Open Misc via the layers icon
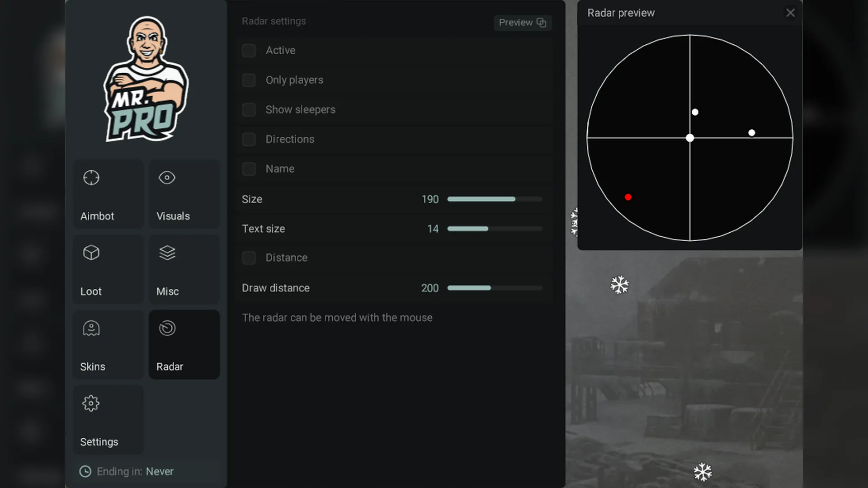 (x=167, y=253)
